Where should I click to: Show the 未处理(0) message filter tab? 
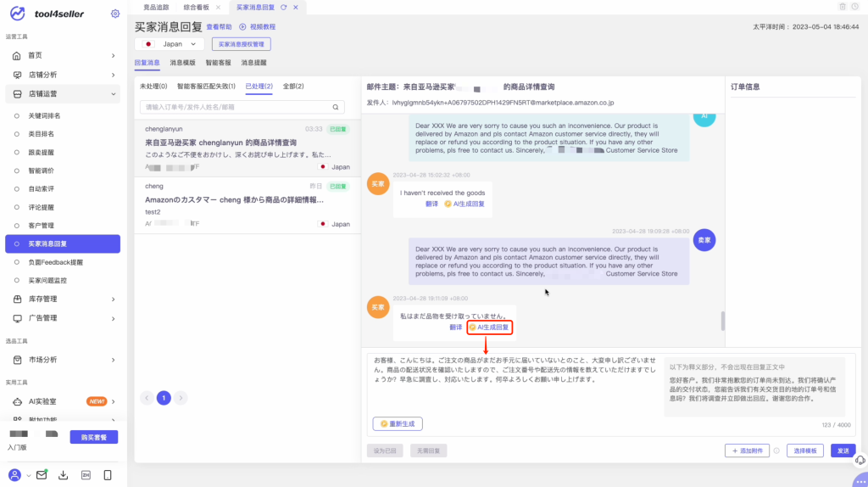153,87
